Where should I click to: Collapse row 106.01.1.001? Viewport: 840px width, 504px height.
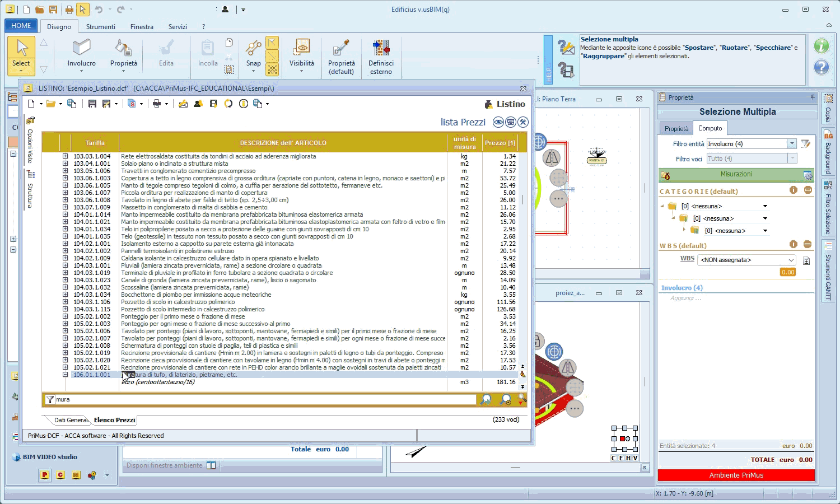coord(65,375)
